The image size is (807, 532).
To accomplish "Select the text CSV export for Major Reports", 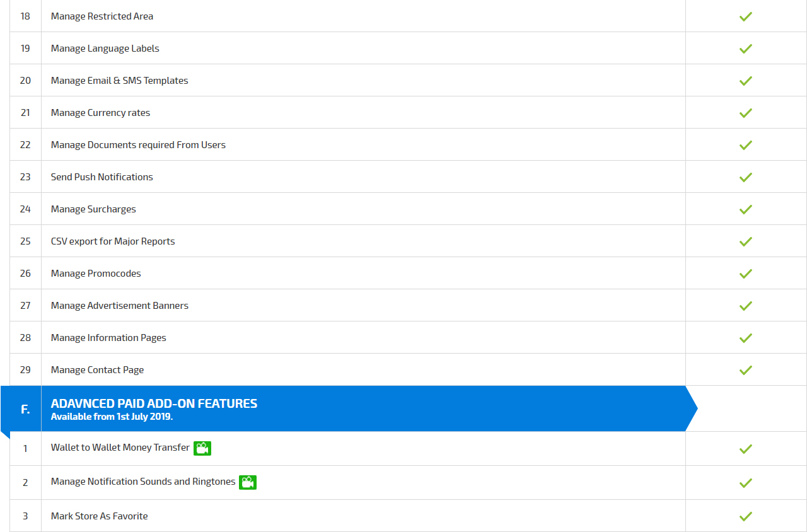I will click(x=113, y=241).
